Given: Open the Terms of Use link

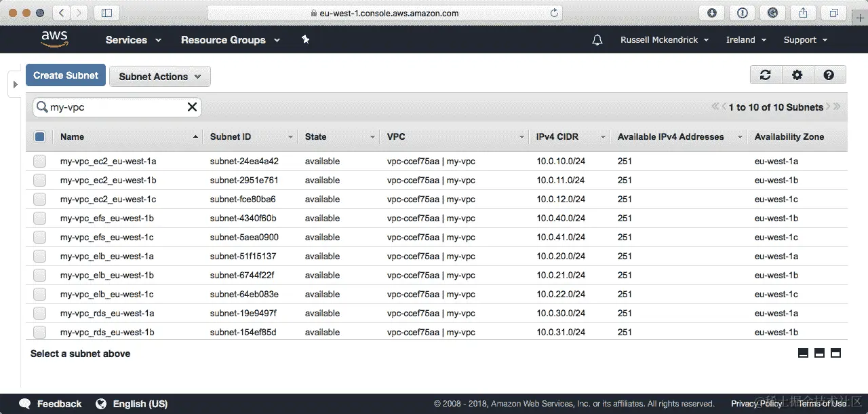Looking at the screenshot, I should tap(822, 404).
